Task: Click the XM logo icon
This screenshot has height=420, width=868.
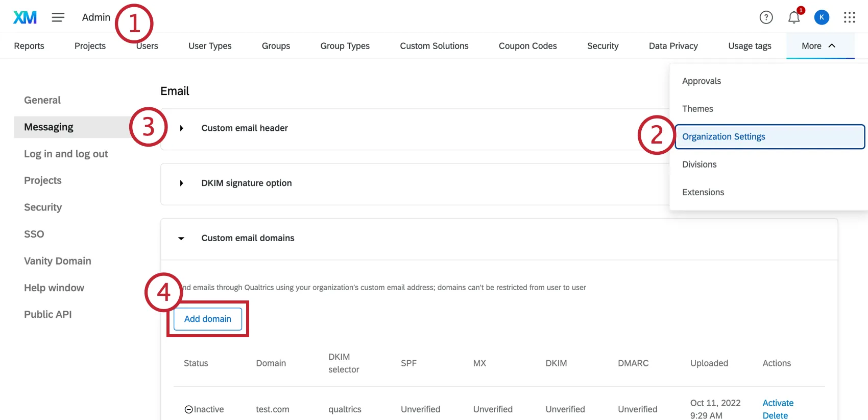Action: tap(25, 17)
